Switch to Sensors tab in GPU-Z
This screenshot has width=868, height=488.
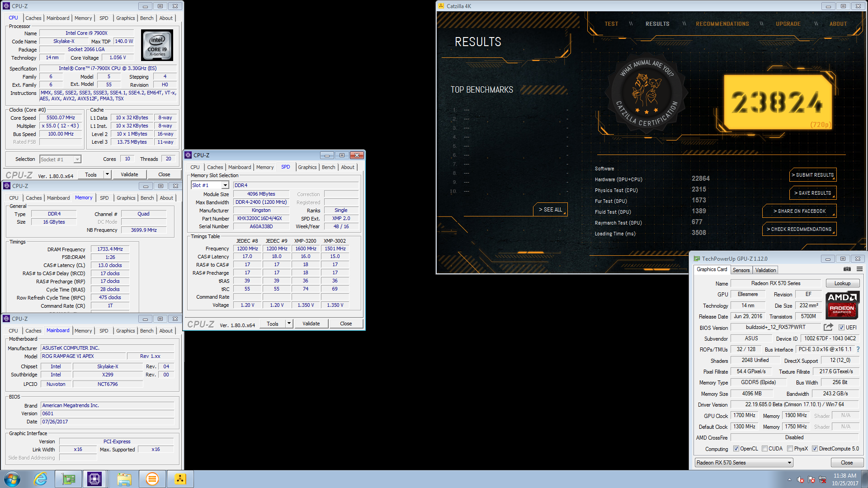coord(741,270)
